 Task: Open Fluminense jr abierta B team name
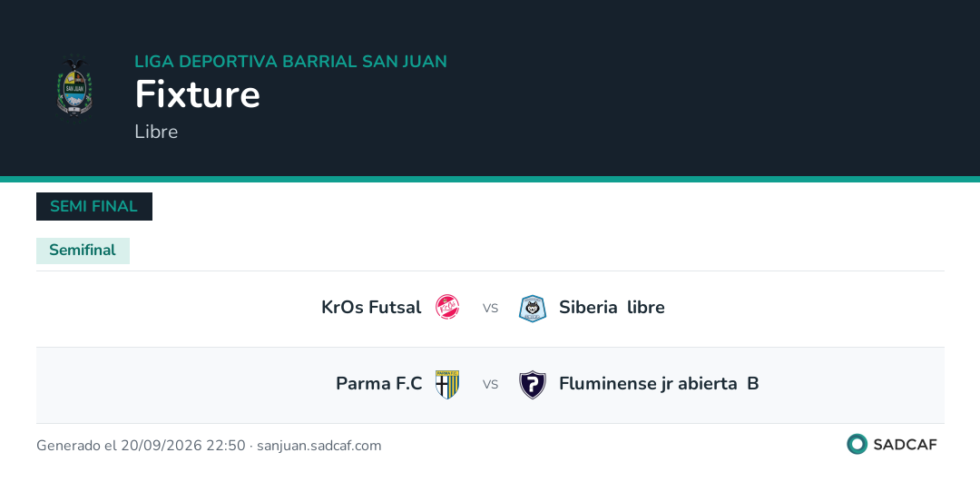659,383
